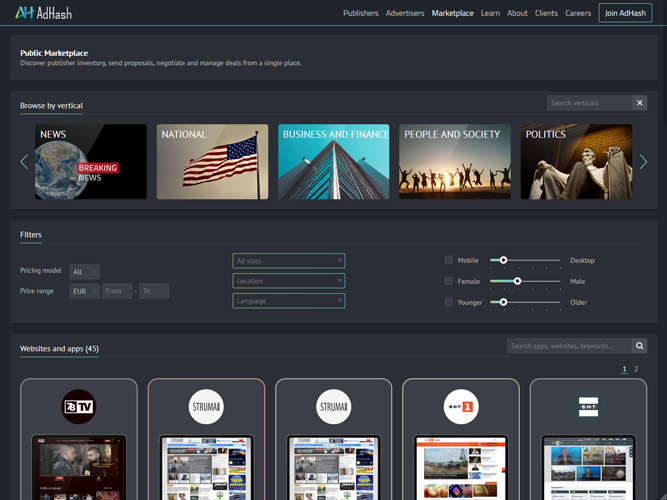The image size is (667, 500).
Task: Open the Careers menu item
Action: pyautogui.click(x=578, y=14)
